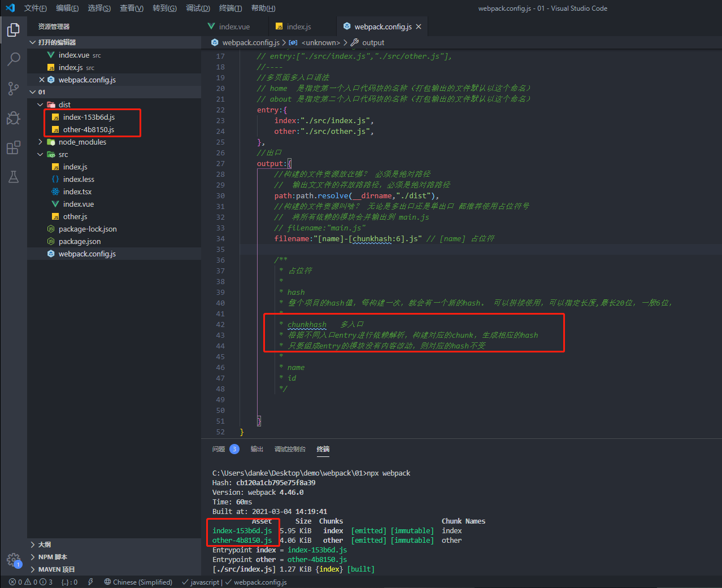This screenshot has width=722, height=588.
Task: Open the Source Control view
Action: (x=14, y=88)
